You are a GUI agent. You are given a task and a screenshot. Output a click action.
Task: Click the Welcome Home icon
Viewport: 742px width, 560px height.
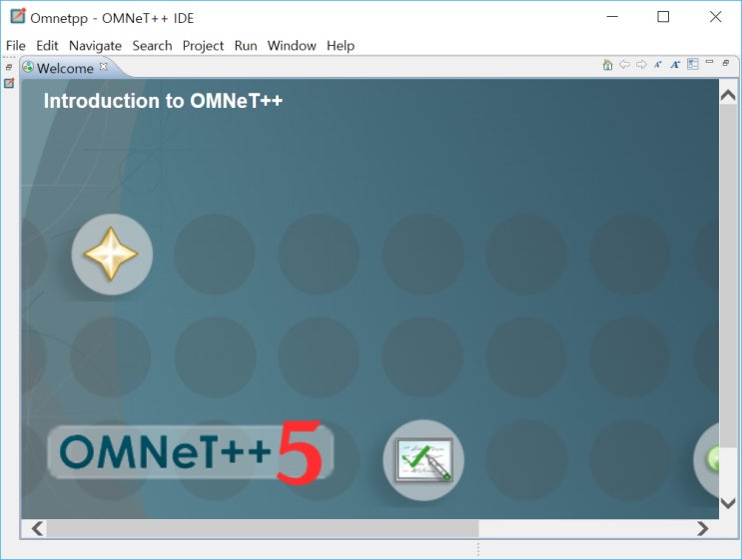[x=607, y=64]
